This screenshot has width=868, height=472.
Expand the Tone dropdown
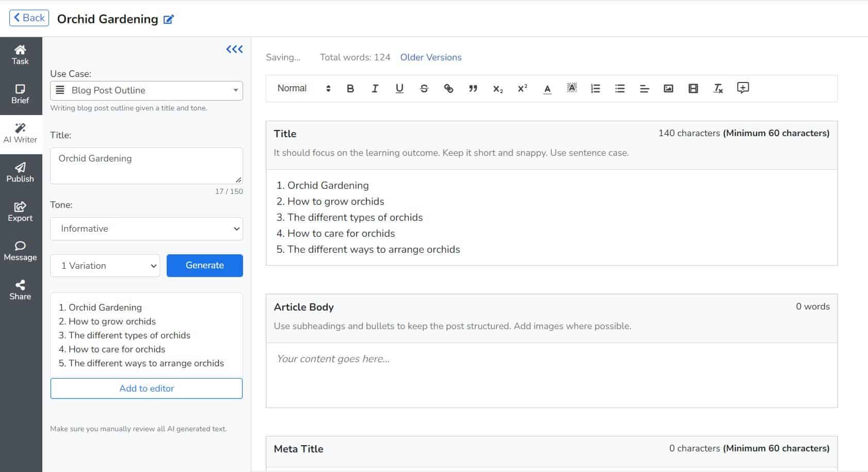click(x=147, y=229)
